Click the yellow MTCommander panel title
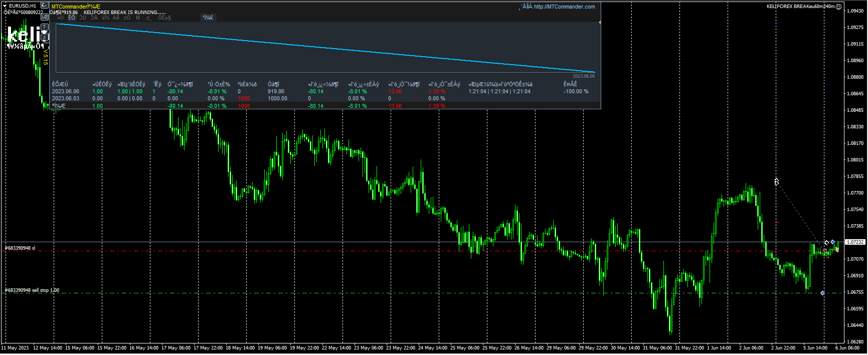The width and height of the screenshot is (868, 355). pyautogui.click(x=76, y=7)
